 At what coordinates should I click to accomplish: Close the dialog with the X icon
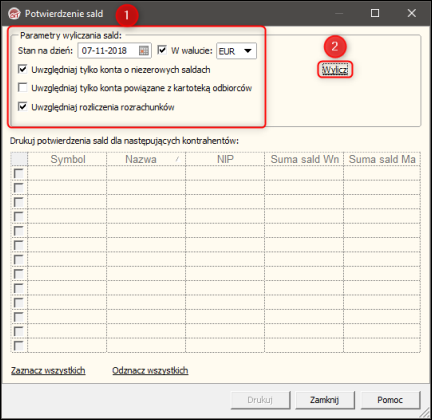(x=412, y=13)
